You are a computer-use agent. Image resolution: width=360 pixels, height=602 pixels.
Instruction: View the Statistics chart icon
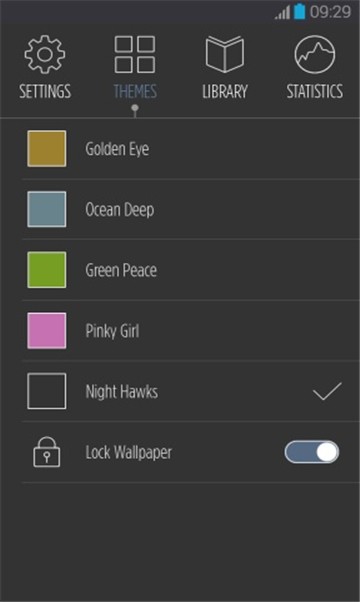tap(315, 54)
